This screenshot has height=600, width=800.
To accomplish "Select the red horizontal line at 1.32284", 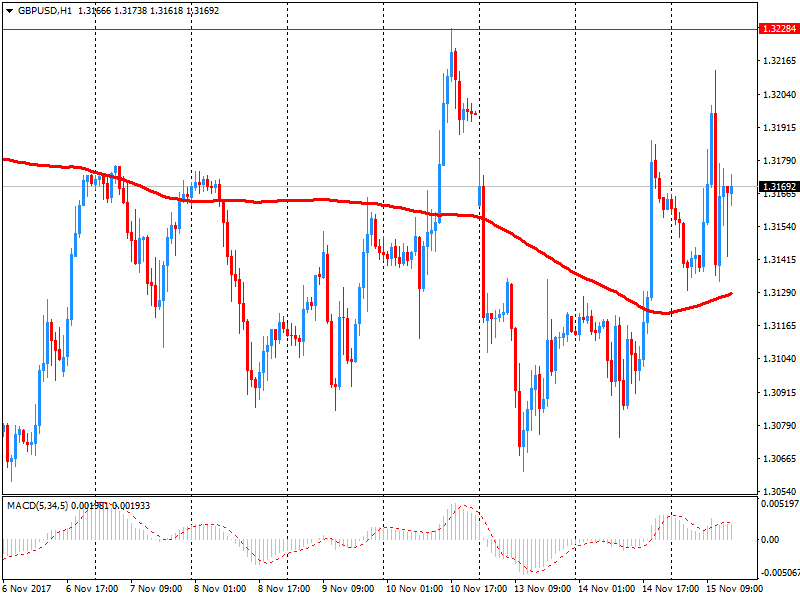I will coord(380,30).
